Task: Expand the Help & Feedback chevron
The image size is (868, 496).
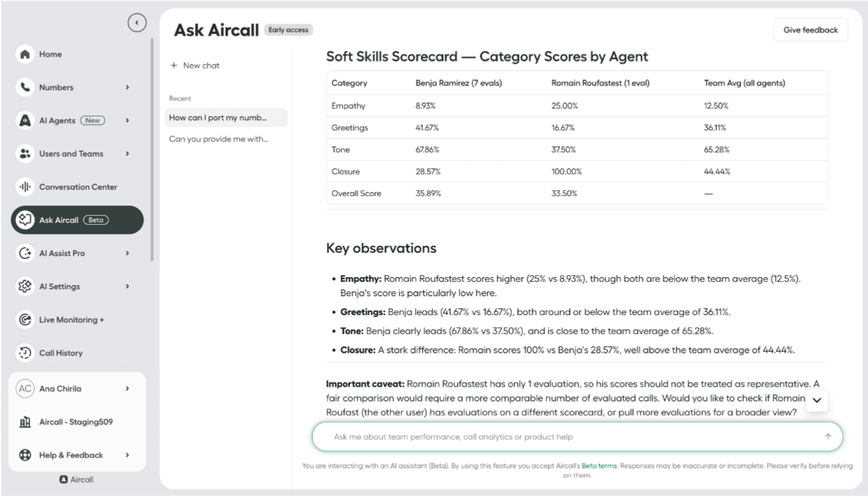Action: click(127, 455)
